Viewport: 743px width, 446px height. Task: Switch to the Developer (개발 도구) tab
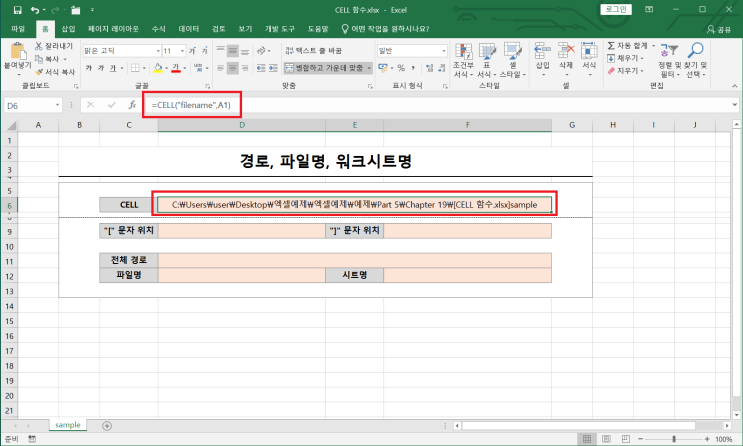pos(280,29)
